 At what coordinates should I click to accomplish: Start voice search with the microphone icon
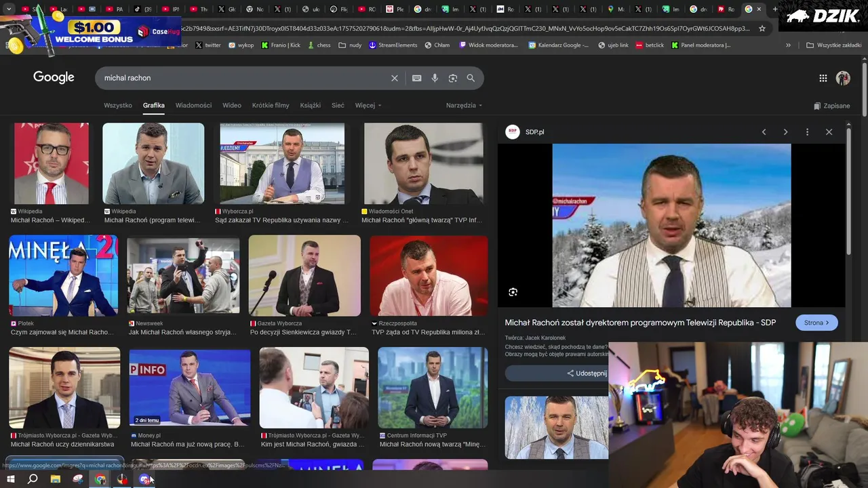click(435, 78)
